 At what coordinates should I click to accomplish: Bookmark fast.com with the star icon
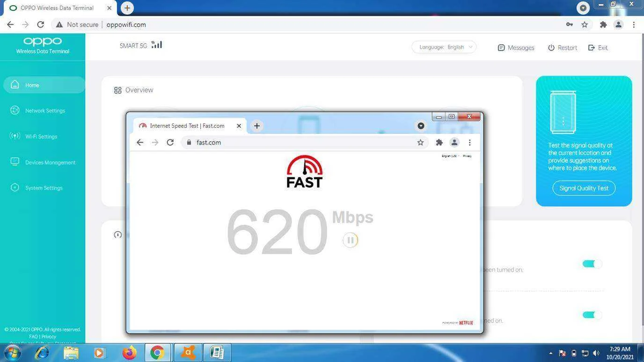[420, 142]
